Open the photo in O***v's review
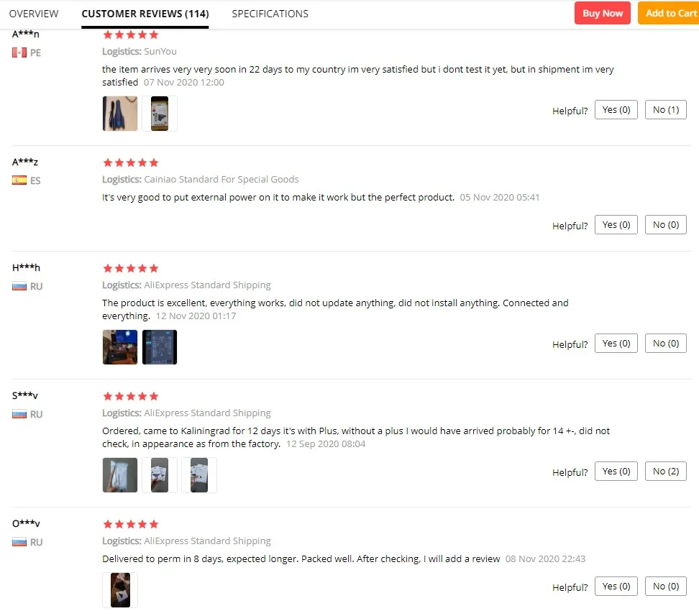699x616 pixels. [x=120, y=590]
